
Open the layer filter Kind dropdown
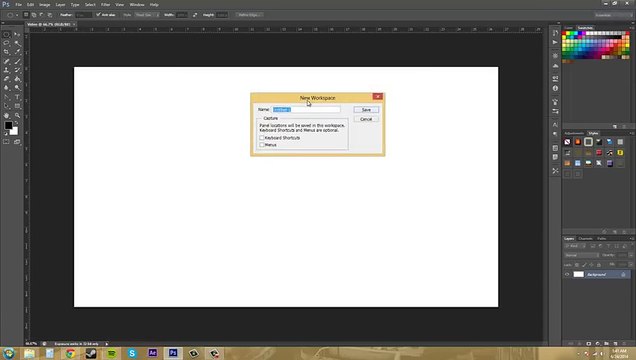574,246
